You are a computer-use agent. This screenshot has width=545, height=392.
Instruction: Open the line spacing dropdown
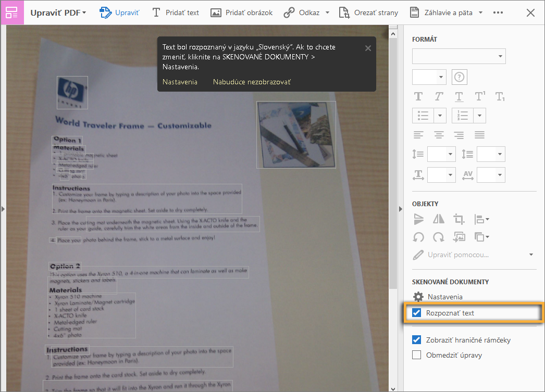pos(441,154)
